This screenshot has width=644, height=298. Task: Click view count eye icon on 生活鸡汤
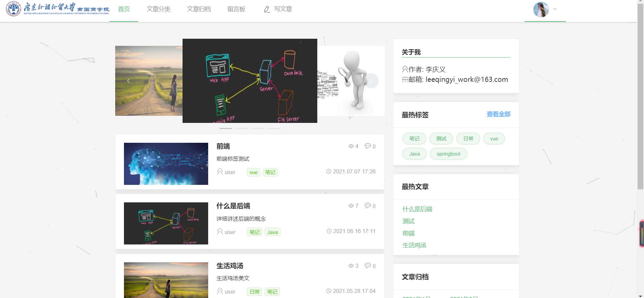coord(351,266)
